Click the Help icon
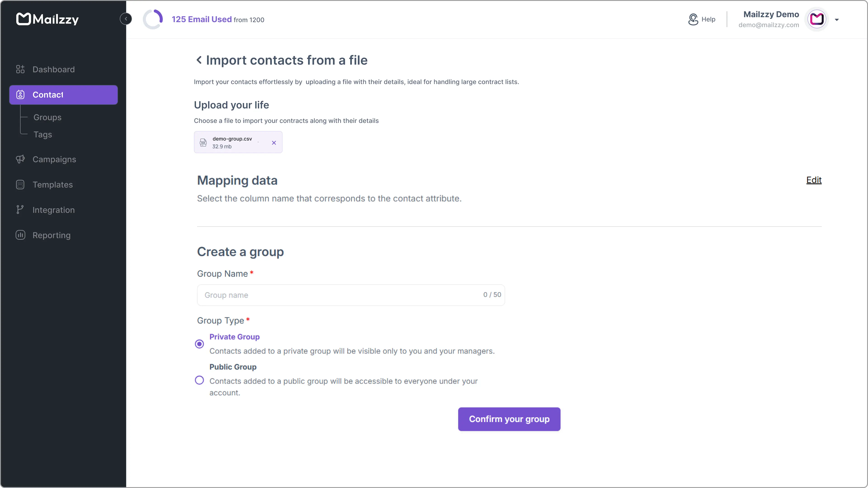 coord(693,19)
